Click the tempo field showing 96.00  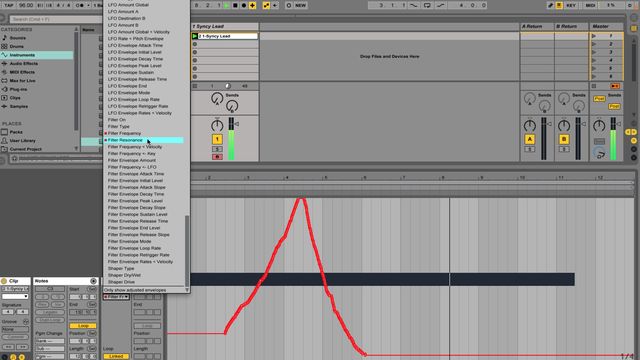tap(26, 5)
